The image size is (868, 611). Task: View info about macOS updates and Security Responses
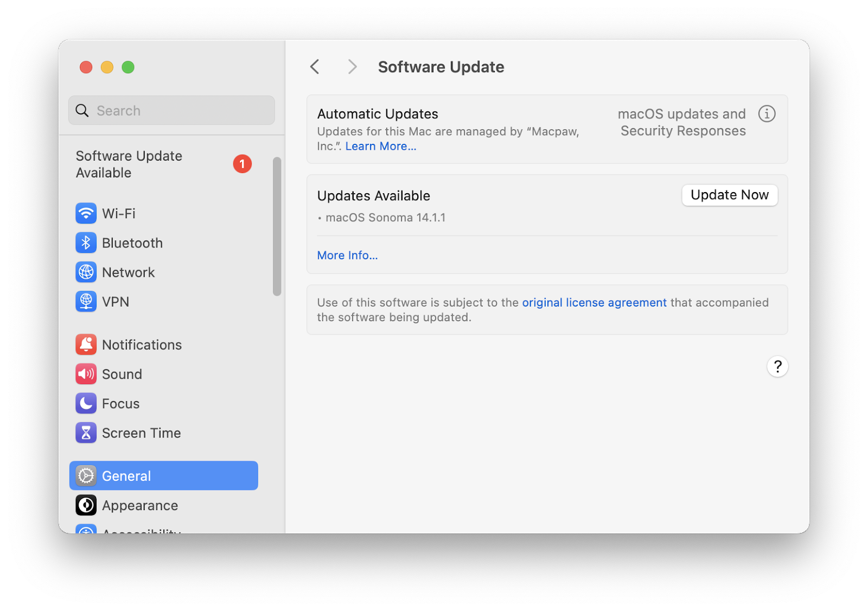(767, 114)
